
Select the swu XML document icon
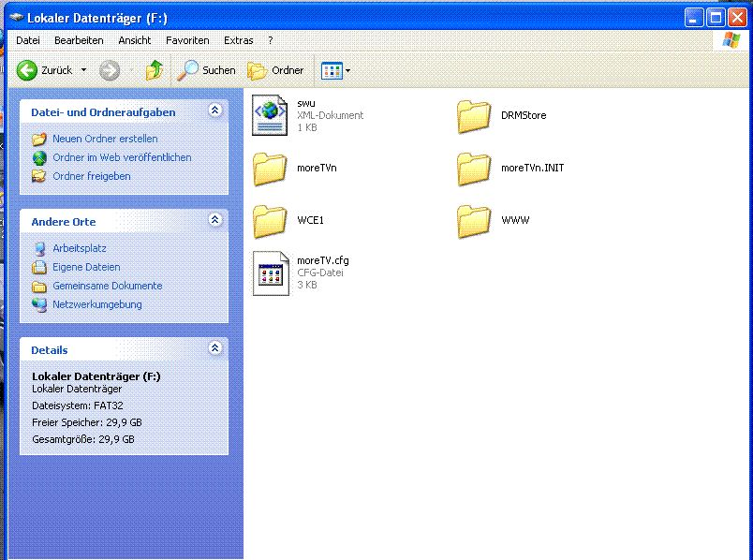pyautogui.click(x=271, y=115)
